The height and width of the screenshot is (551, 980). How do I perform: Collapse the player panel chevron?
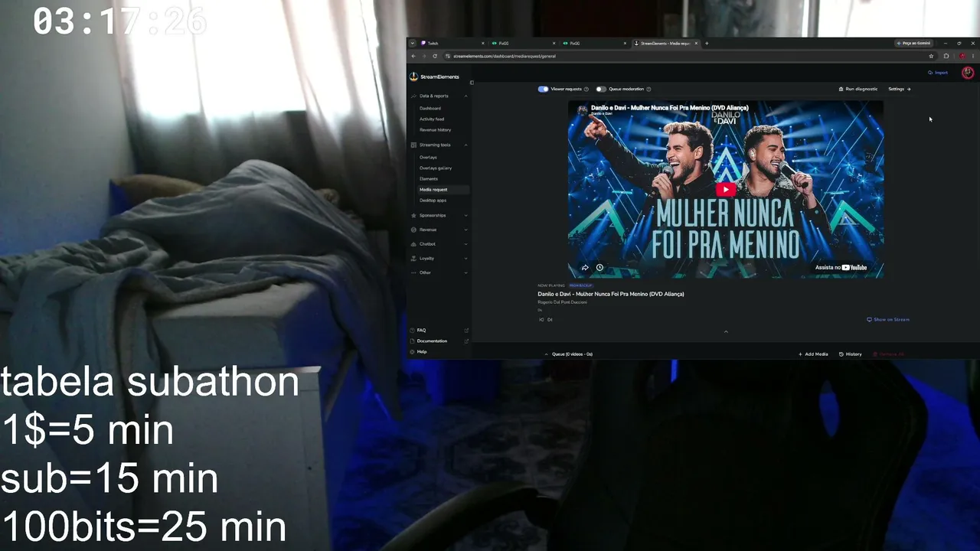click(x=726, y=331)
